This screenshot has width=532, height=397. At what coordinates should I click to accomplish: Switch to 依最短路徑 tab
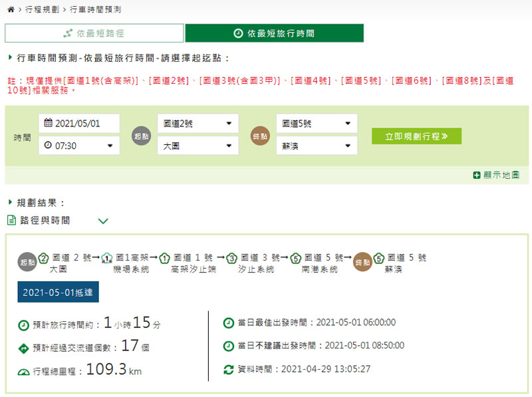click(94, 33)
